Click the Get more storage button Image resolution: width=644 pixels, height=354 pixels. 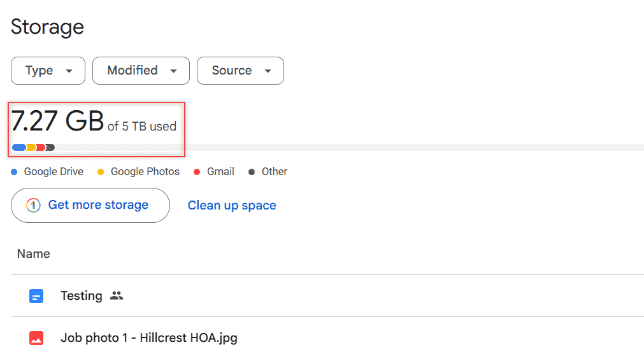click(x=90, y=206)
